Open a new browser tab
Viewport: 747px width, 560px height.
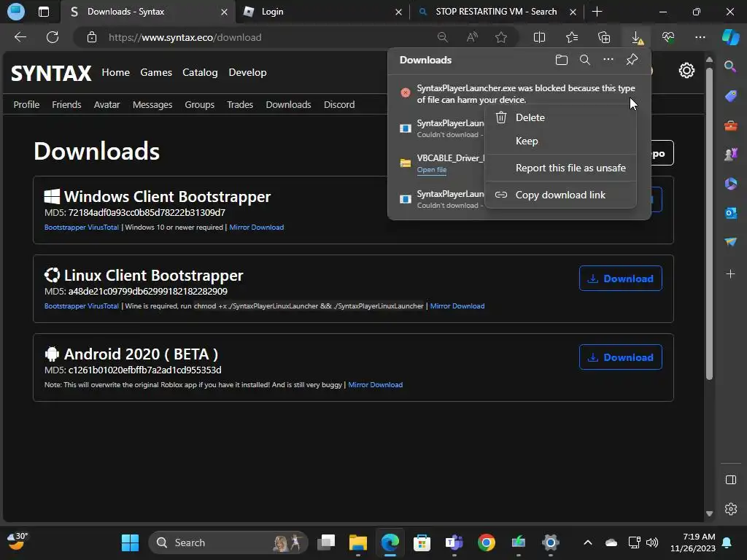(597, 12)
